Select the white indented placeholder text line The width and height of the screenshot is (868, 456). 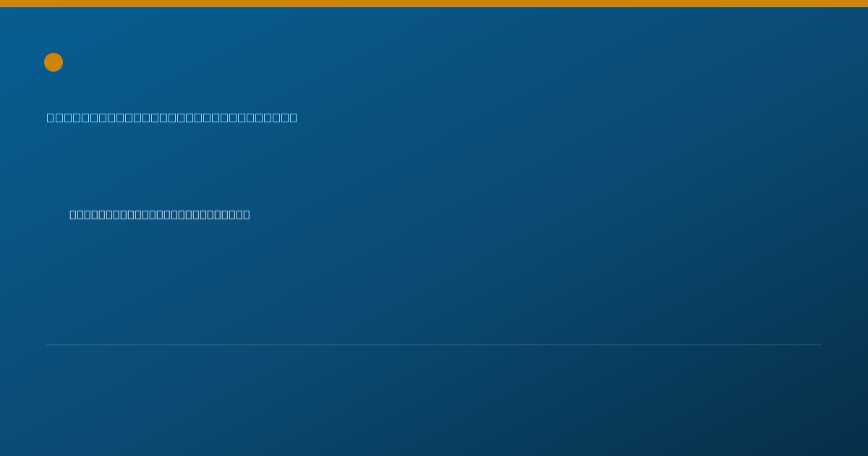pyautogui.click(x=160, y=214)
